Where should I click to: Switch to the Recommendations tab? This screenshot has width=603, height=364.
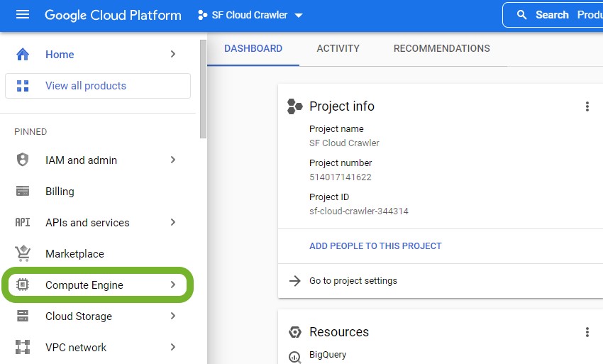tap(441, 48)
